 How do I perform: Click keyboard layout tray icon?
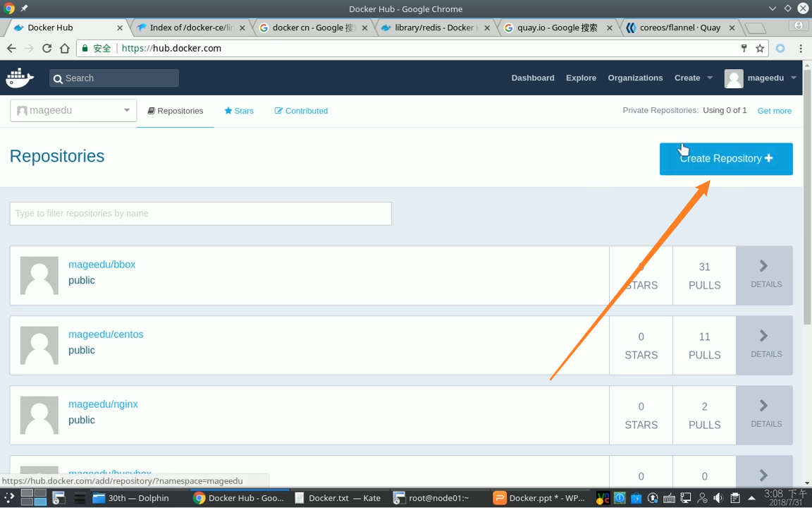click(669, 498)
